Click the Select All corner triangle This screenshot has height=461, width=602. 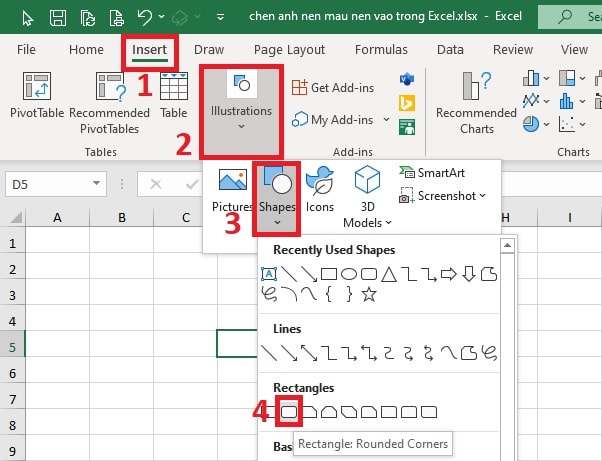(16, 218)
